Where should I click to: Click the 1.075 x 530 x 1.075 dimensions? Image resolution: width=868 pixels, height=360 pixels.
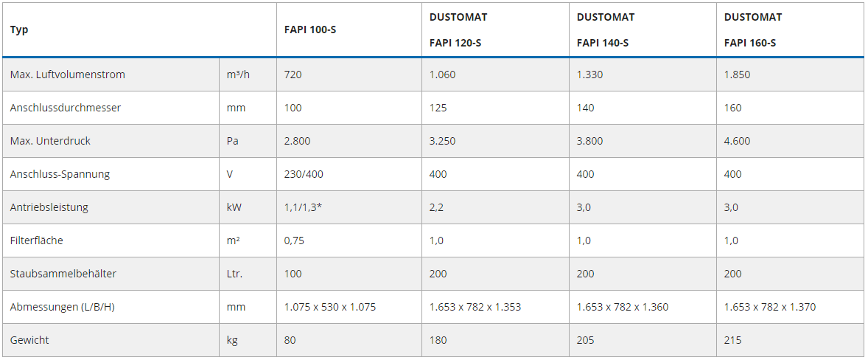click(330, 307)
